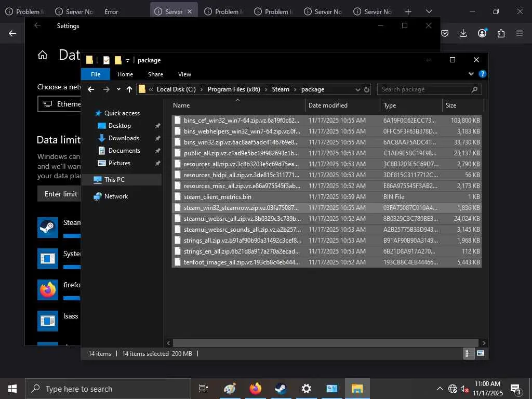Viewport: 532px width, 399px height.
Task: Open the Share ribbon tab
Action: coord(155,74)
